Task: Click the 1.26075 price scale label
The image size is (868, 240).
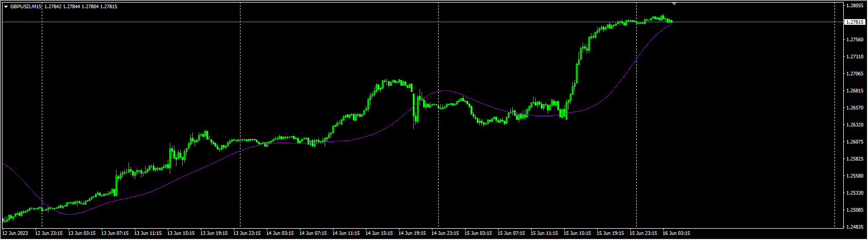Action: coord(855,142)
